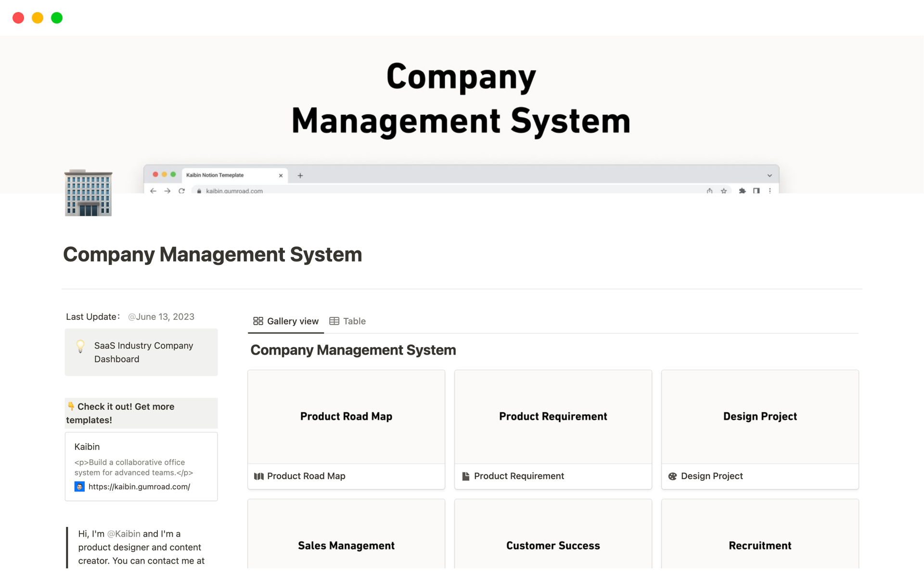
Task: Open the Sales Management card
Action: click(x=346, y=545)
